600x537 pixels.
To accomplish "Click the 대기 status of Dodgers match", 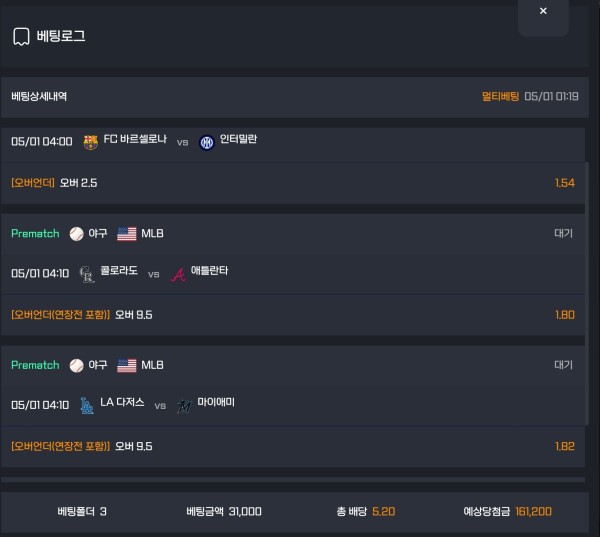I will point(563,365).
